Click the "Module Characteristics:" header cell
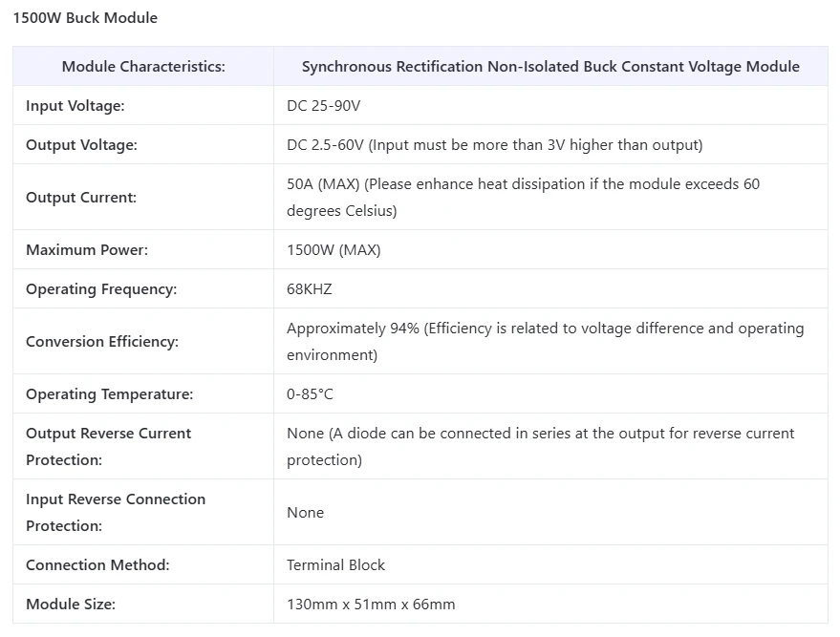The width and height of the screenshot is (840, 637). (143, 66)
